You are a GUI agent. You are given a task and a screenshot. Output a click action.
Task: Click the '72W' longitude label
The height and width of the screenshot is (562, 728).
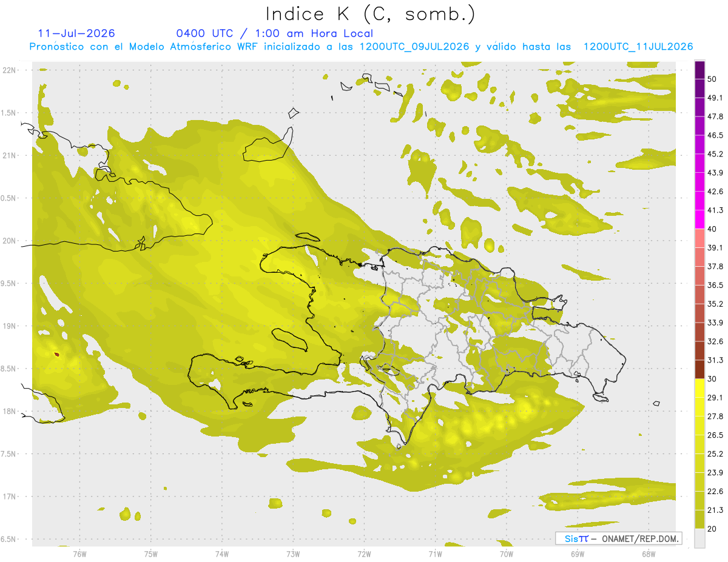(364, 554)
